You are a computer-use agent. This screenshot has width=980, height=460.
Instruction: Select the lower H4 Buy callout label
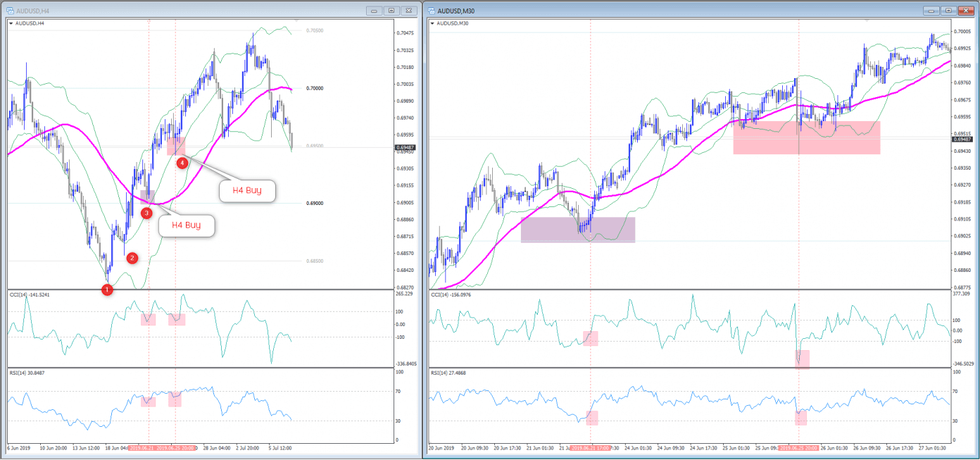[186, 225]
